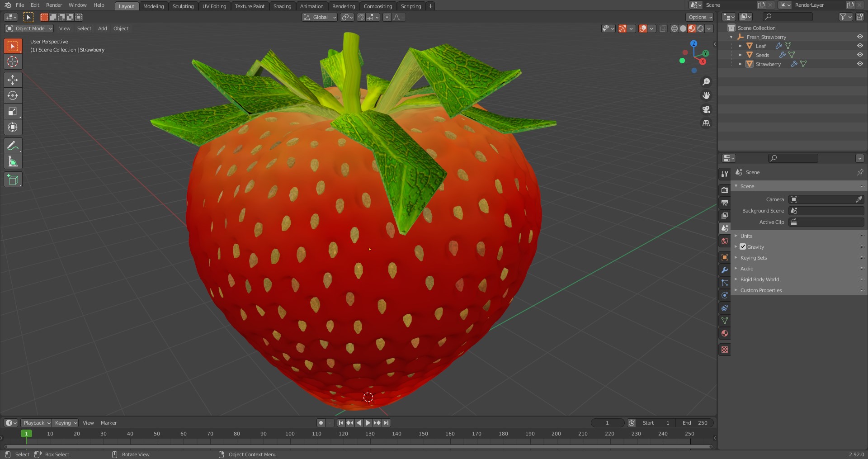The image size is (868, 459).
Task: Switch to the Shading workspace tab
Action: (282, 6)
